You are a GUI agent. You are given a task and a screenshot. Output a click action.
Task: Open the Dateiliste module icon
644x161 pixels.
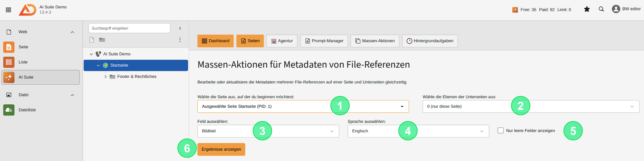9,110
